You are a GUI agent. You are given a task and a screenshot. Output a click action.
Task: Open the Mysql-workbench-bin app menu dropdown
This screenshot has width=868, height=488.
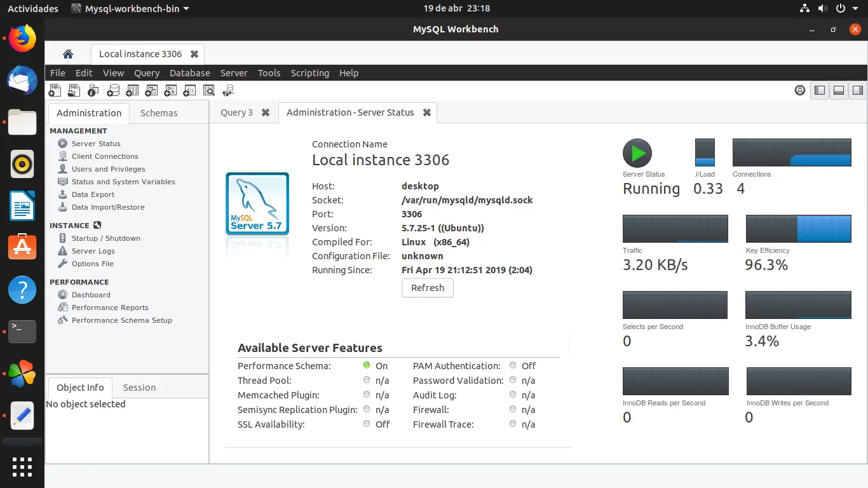point(130,9)
